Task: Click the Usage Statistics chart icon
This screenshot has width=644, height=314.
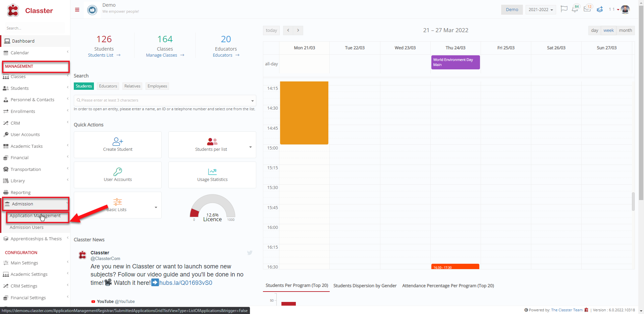Action: pyautogui.click(x=212, y=172)
